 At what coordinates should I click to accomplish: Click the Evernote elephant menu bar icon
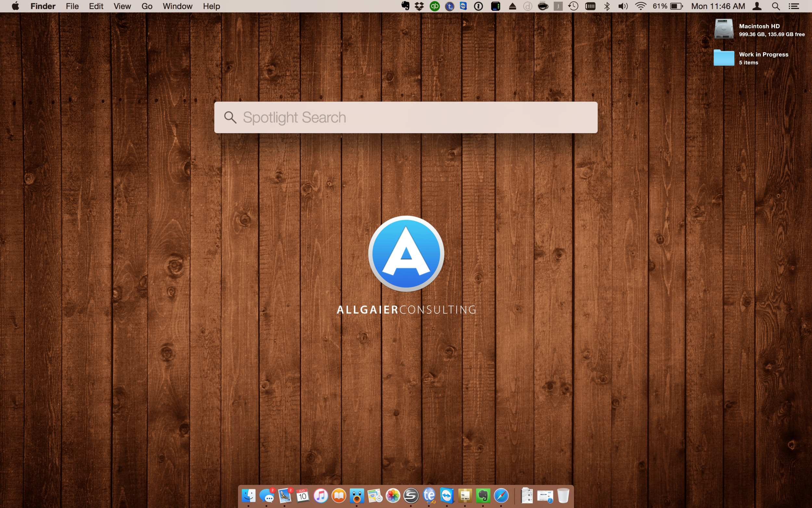[x=405, y=6]
